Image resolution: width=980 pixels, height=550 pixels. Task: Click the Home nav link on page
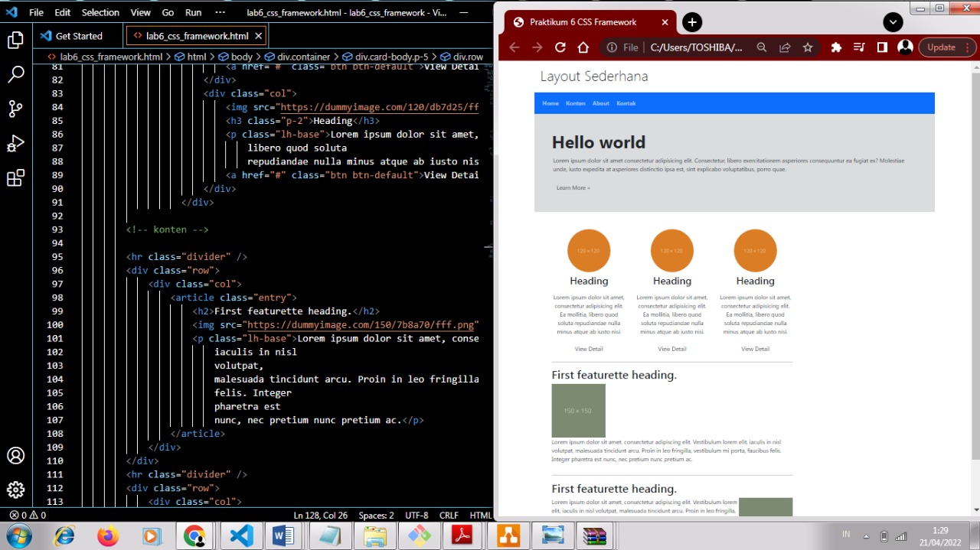coord(550,103)
